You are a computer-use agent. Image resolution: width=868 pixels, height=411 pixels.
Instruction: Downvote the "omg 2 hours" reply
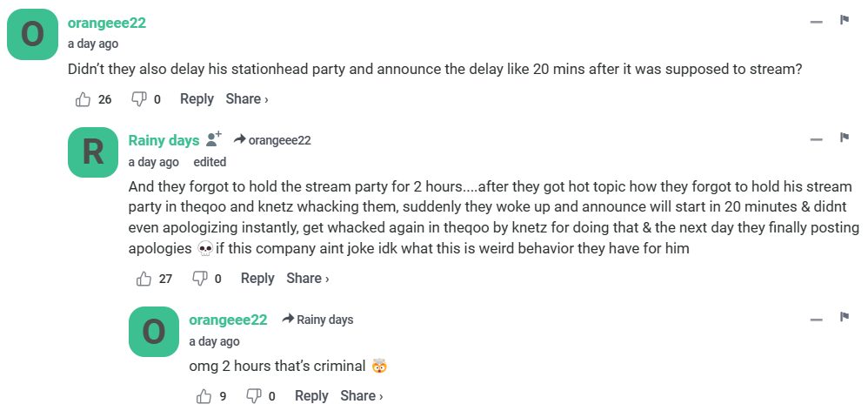[254, 396]
